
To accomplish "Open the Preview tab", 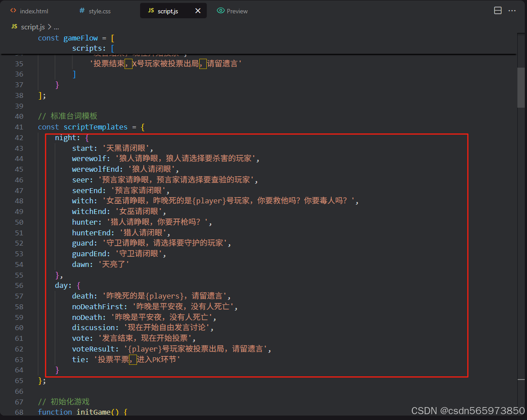I will point(233,11).
